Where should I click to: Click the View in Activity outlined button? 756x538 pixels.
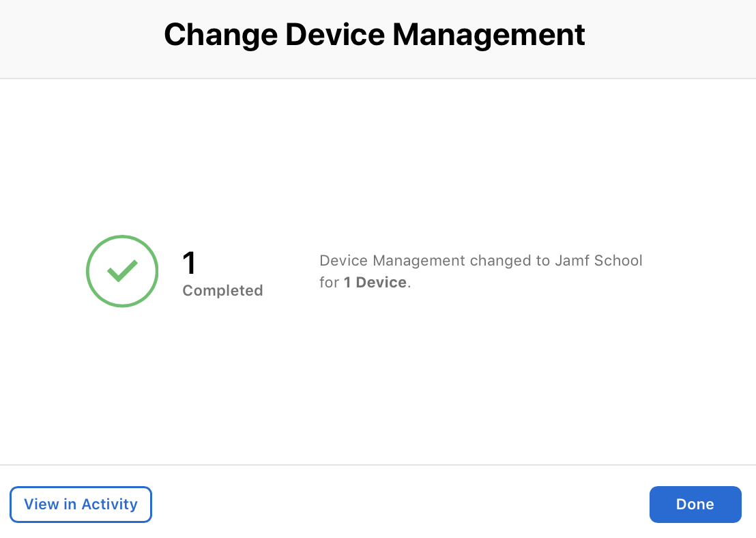(81, 504)
